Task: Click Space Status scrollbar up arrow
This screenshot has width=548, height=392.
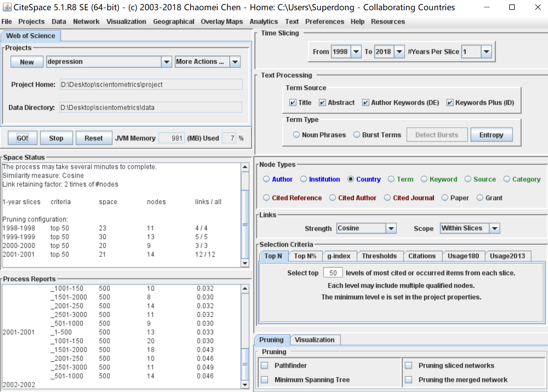Action: coord(245,167)
